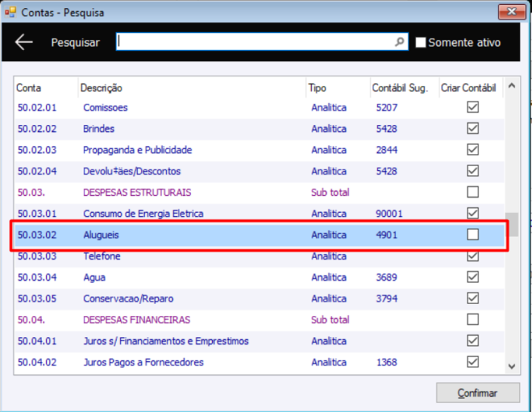Select Devoluções/Descontos row
This screenshot has height=412, width=532.
tap(259, 171)
